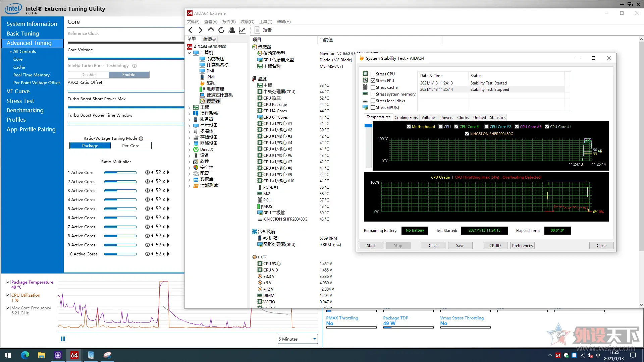Increase 5 Active Cores ratio with right arrow
Viewport: 644px width, 362px height.
pos(168,208)
